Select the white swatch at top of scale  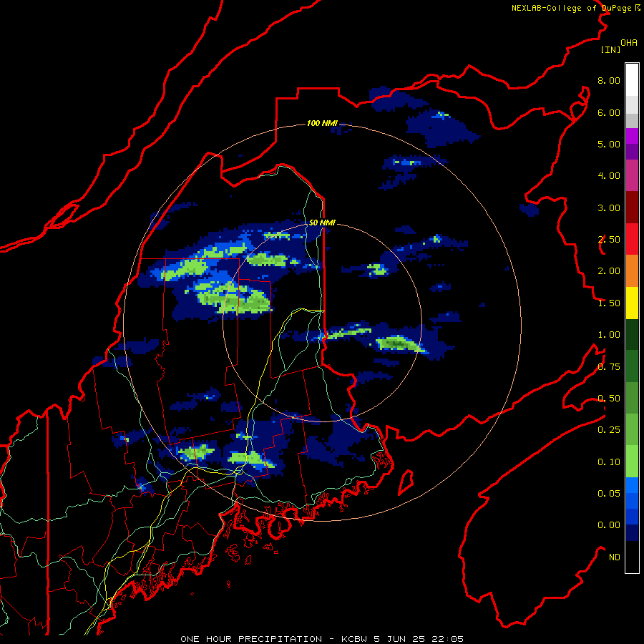(632, 79)
